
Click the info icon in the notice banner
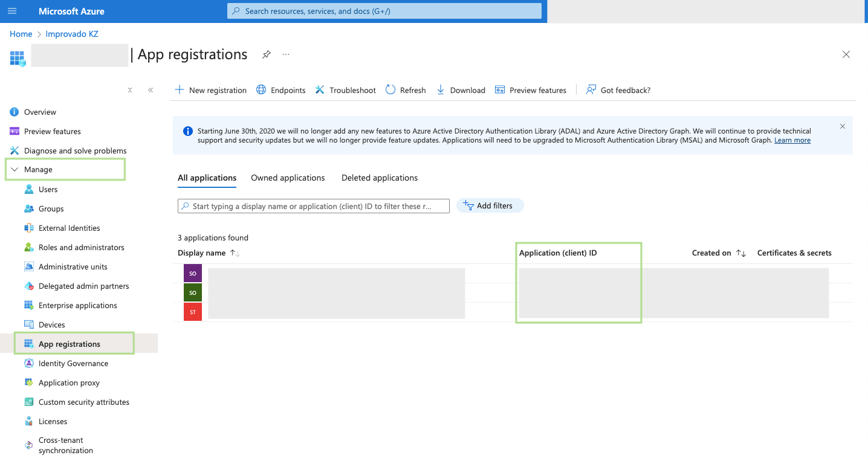click(187, 131)
